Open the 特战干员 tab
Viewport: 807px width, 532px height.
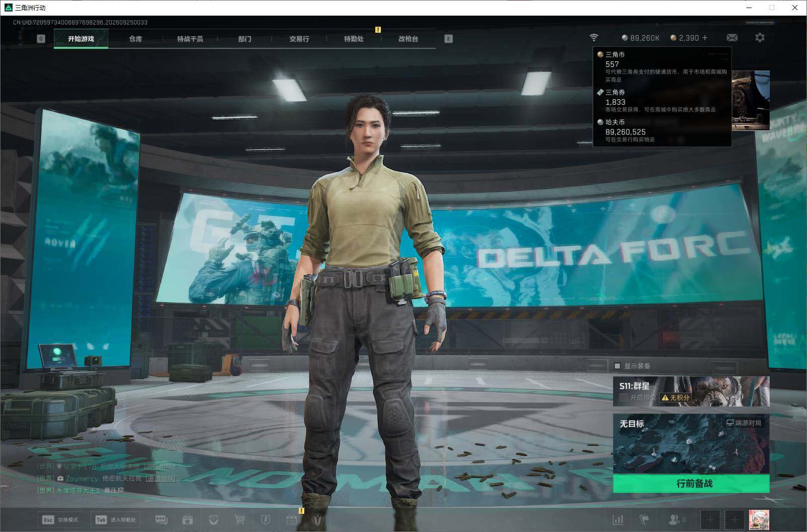[x=190, y=39]
